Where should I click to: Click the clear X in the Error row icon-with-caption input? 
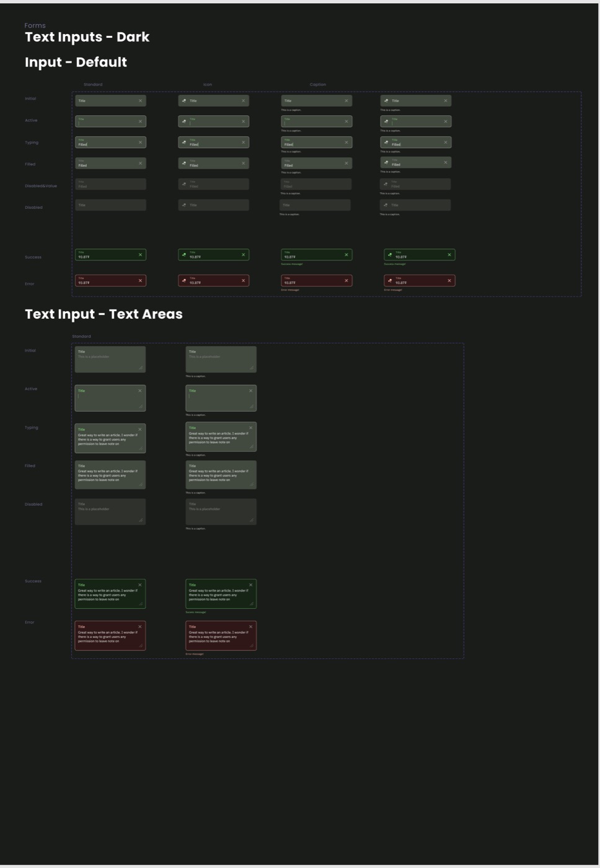pyautogui.click(x=449, y=281)
